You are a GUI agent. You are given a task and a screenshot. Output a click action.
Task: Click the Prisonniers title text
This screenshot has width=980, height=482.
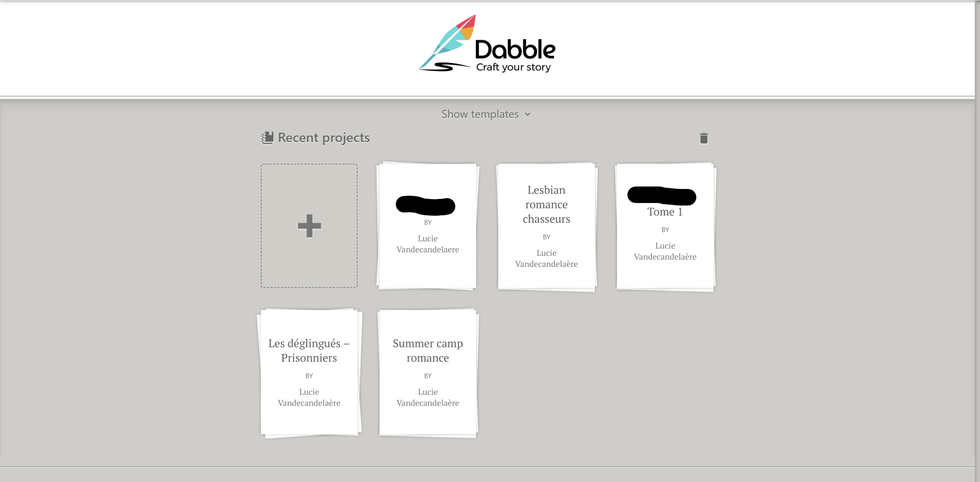[309, 358]
